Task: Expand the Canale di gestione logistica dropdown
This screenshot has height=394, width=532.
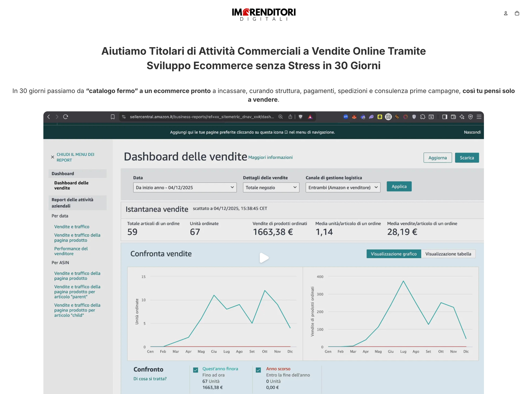Action: point(343,188)
